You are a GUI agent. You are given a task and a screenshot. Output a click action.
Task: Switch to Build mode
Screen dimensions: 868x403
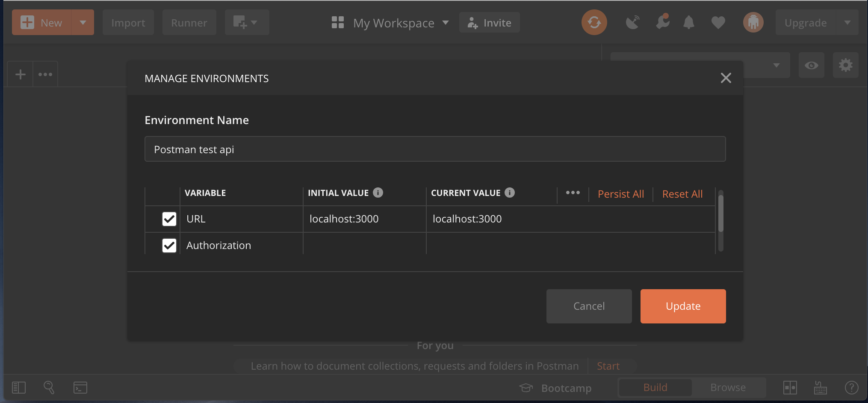coord(655,388)
